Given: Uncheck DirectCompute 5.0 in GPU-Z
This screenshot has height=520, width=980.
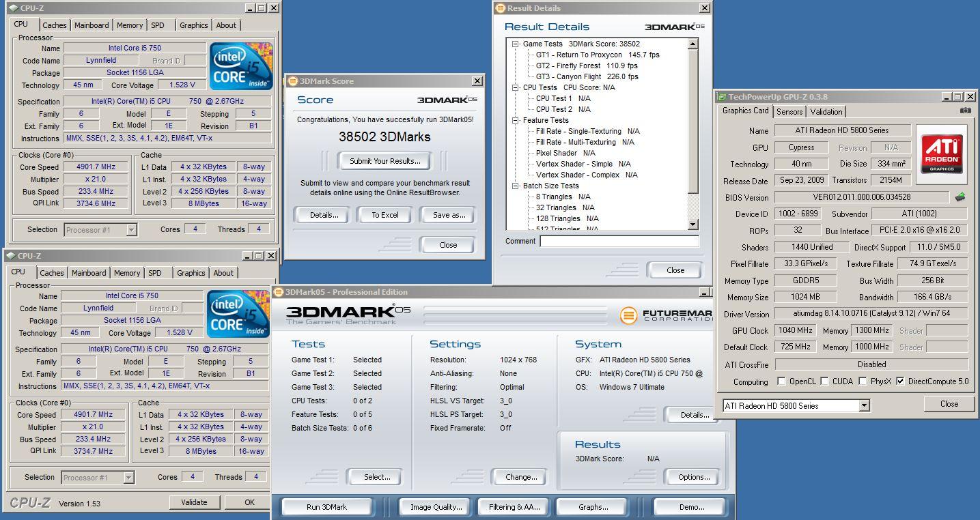Looking at the screenshot, I should click(x=900, y=381).
